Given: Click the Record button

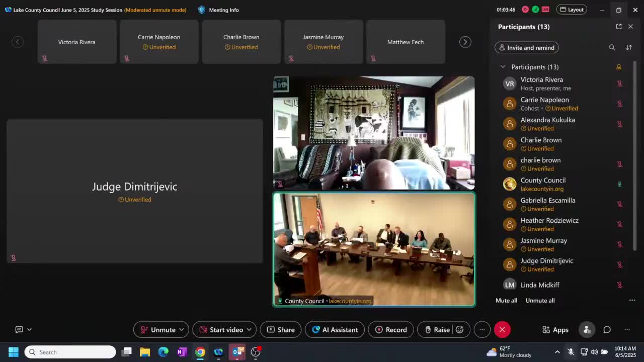Looking at the screenshot, I should pyautogui.click(x=391, y=330).
